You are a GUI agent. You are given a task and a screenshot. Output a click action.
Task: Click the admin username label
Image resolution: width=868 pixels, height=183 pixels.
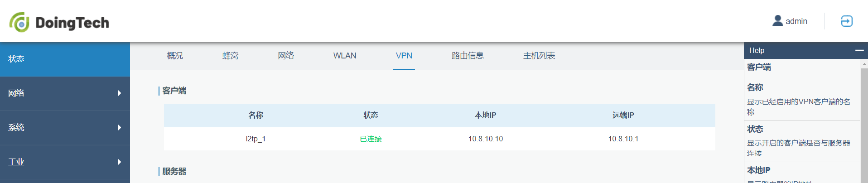pos(796,21)
